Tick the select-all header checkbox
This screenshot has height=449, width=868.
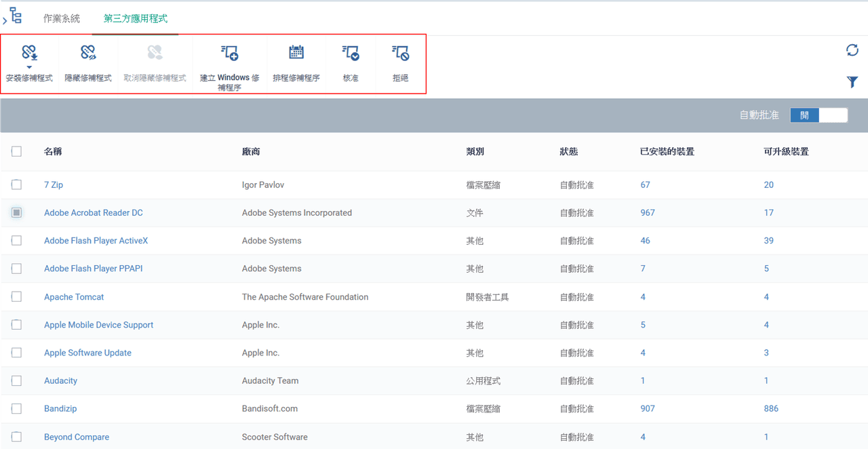pyautogui.click(x=16, y=152)
